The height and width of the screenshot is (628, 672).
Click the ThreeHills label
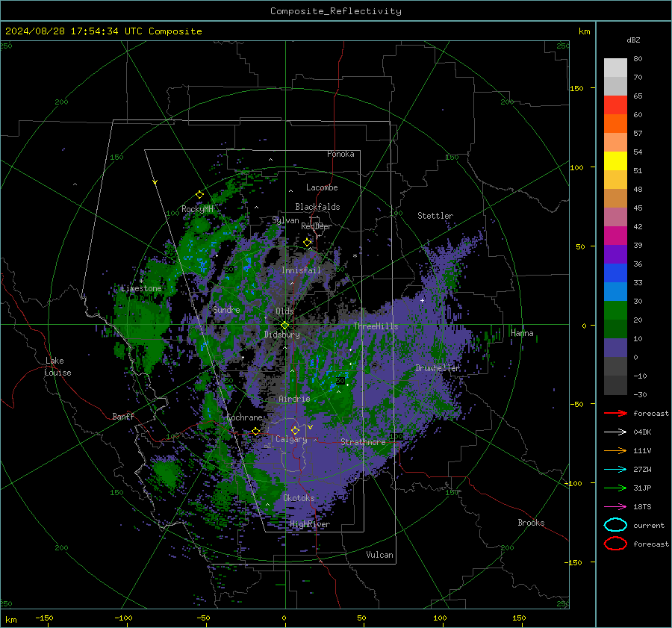tap(376, 326)
